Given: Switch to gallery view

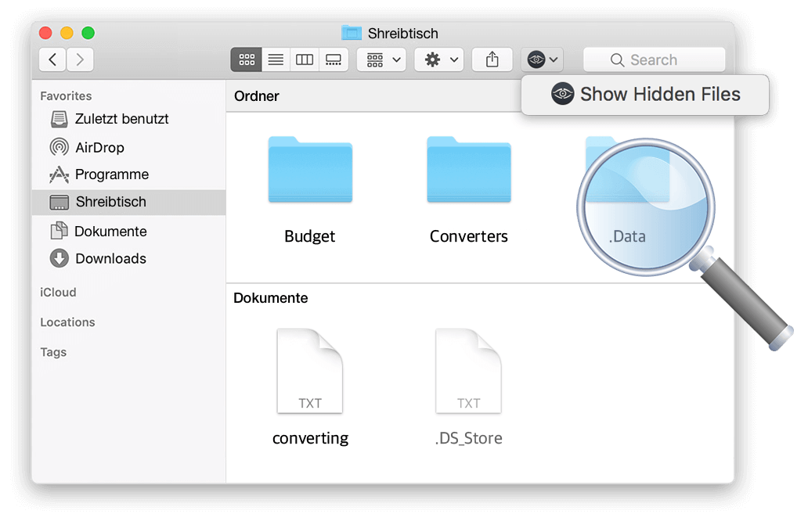Looking at the screenshot, I should click(x=334, y=59).
